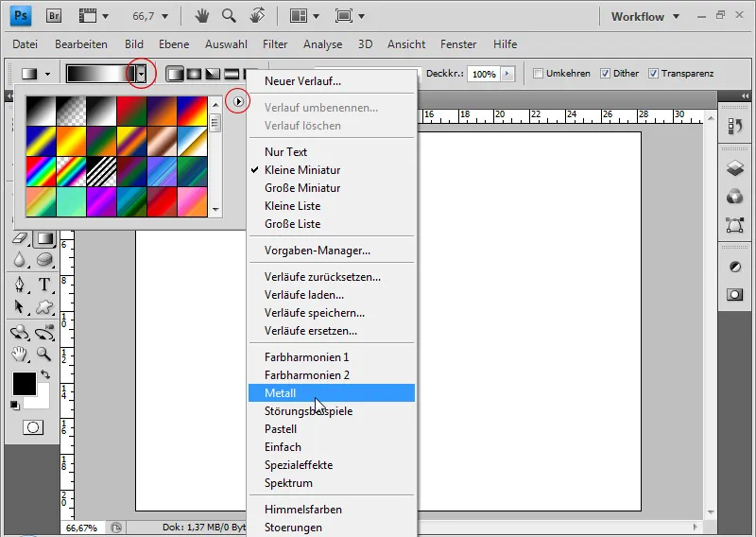The height and width of the screenshot is (537, 756).
Task: Toggle Quick Mask mode button
Action: (x=33, y=427)
